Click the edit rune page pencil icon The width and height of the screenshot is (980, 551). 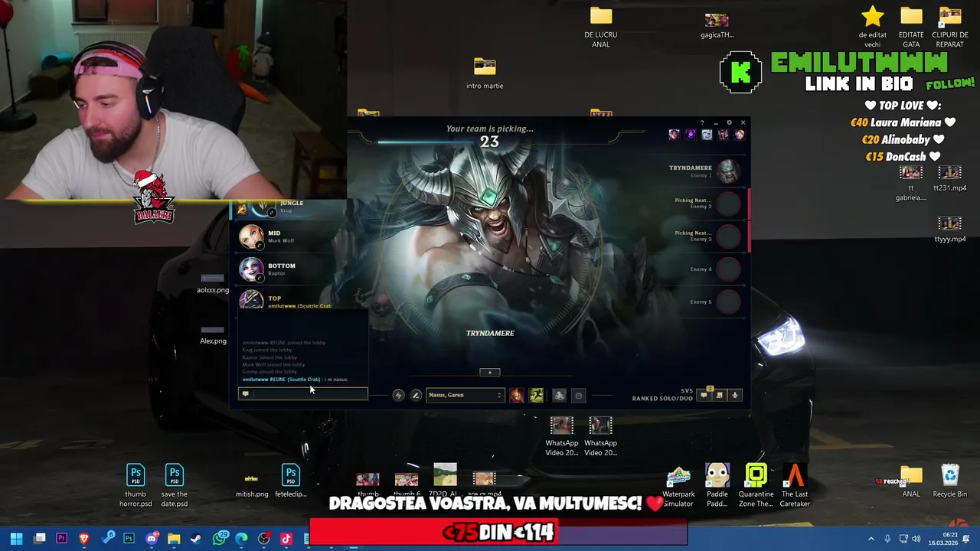point(416,395)
